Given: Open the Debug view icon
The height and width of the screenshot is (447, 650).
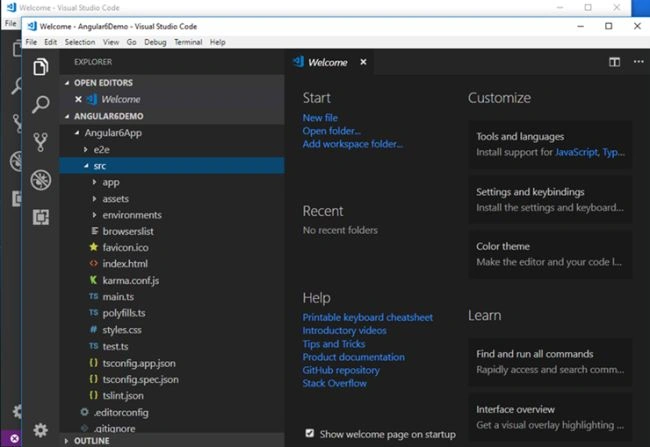Looking at the screenshot, I should [x=41, y=180].
